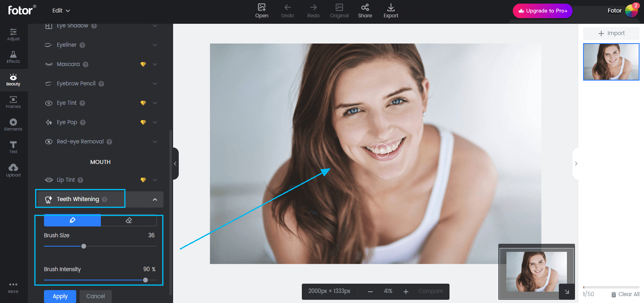Collapse the left tool panel
Screen dimensions: 644x303
[x=175, y=164]
